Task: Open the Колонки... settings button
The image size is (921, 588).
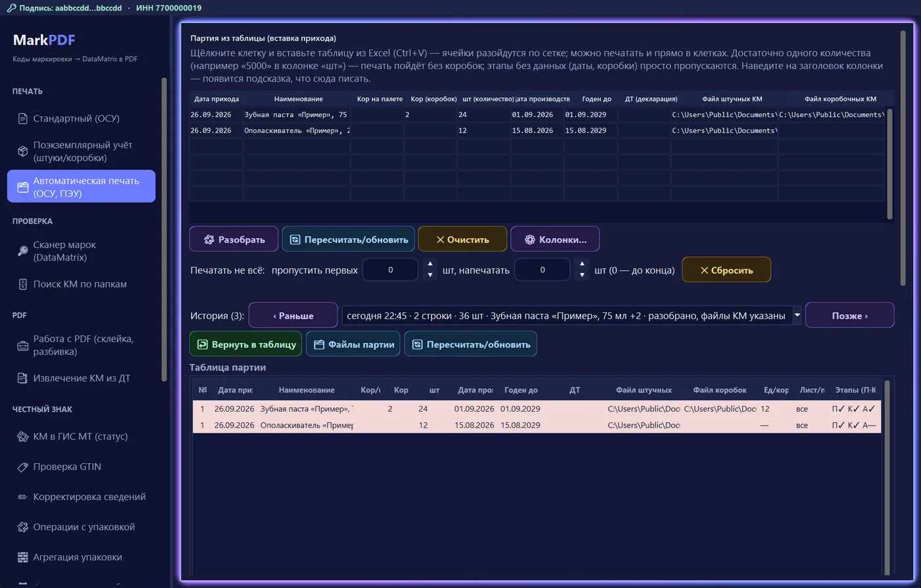Action: [x=555, y=239]
